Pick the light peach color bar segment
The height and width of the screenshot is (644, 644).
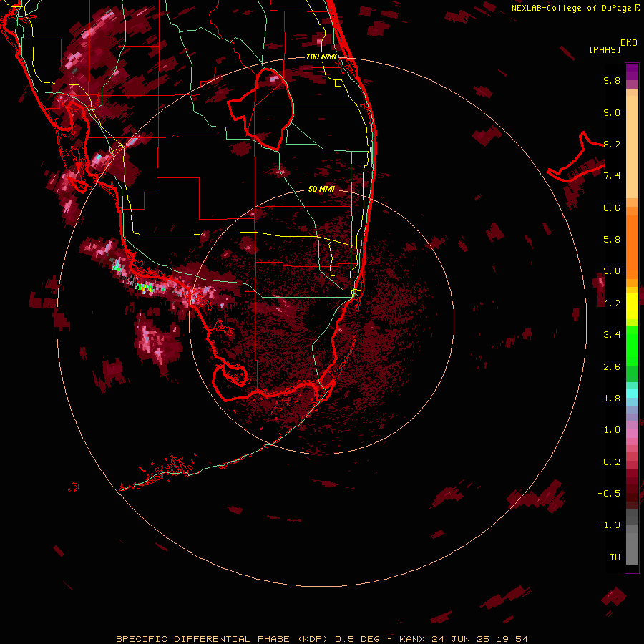point(632,147)
